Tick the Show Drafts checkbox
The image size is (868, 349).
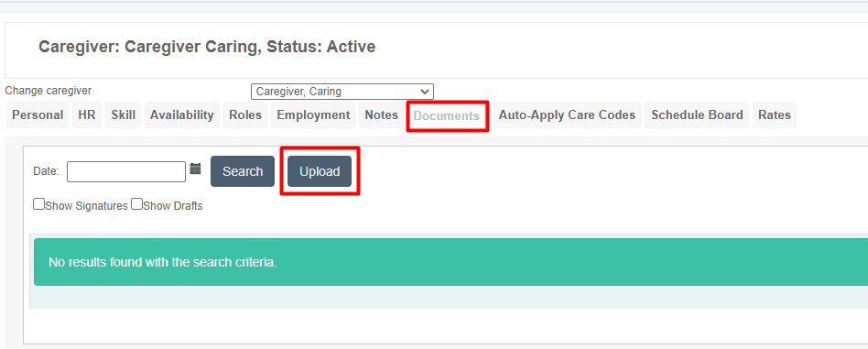coord(136,204)
